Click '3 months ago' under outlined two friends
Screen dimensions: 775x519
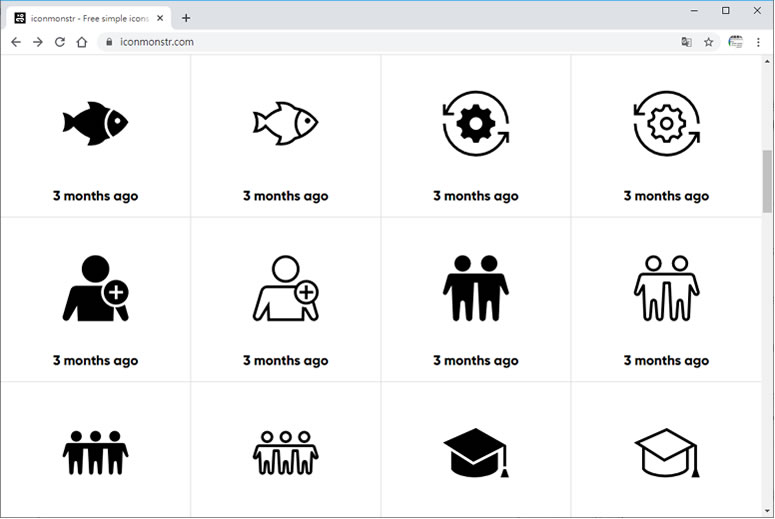click(x=666, y=361)
